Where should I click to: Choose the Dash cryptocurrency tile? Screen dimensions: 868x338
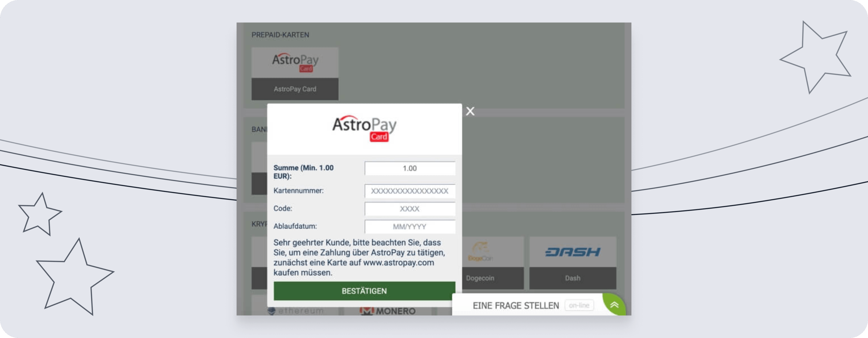[x=573, y=263]
